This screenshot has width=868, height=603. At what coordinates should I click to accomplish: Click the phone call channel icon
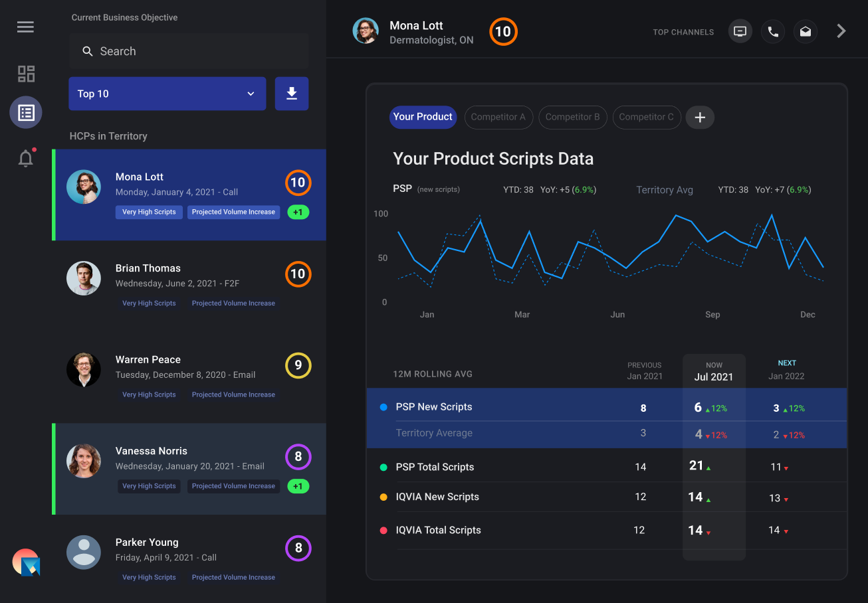772,31
